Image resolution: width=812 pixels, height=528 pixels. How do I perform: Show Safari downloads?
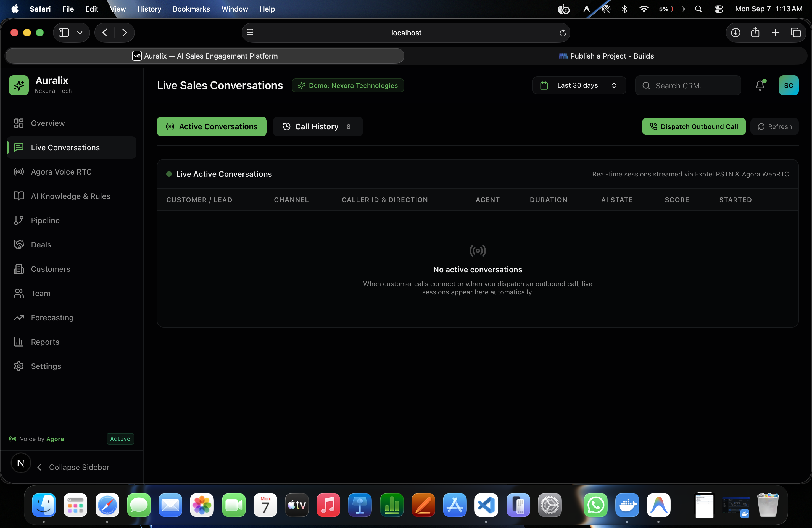(735, 32)
